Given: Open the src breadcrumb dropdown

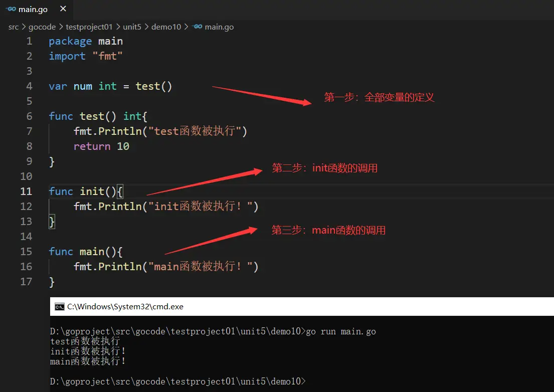Looking at the screenshot, I should [14, 27].
